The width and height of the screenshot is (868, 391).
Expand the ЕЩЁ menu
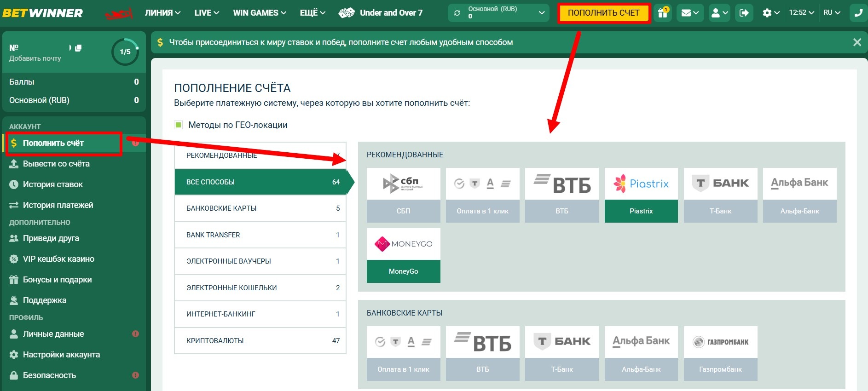(312, 13)
